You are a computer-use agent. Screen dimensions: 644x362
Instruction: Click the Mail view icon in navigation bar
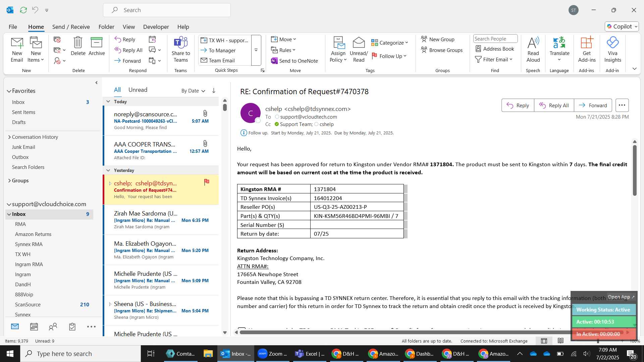point(15,326)
